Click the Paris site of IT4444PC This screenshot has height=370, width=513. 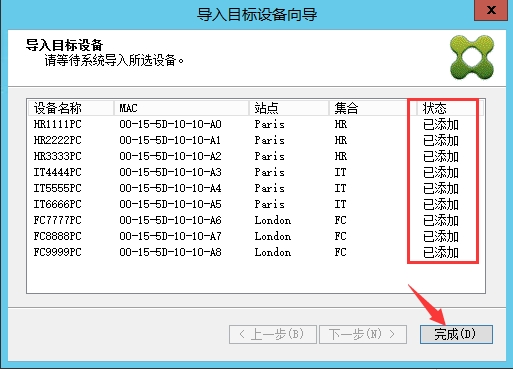pyautogui.click(x=270, y=172)
